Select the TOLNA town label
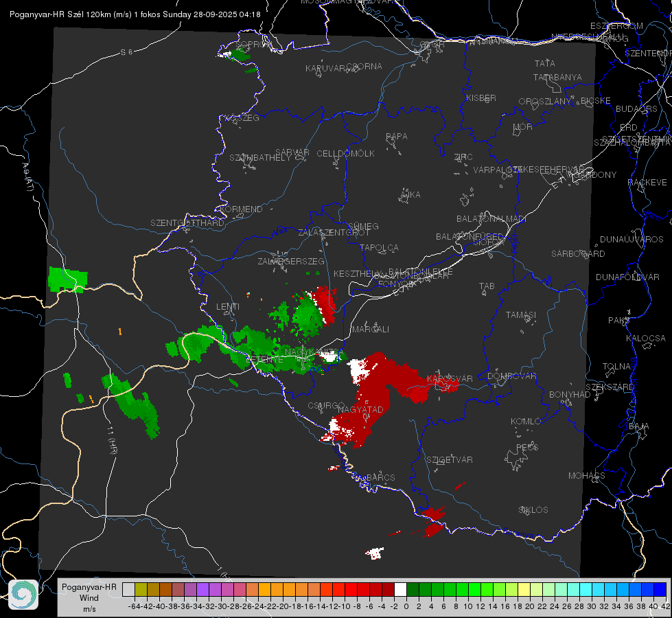672x618 pixels. tap(616, 367)
